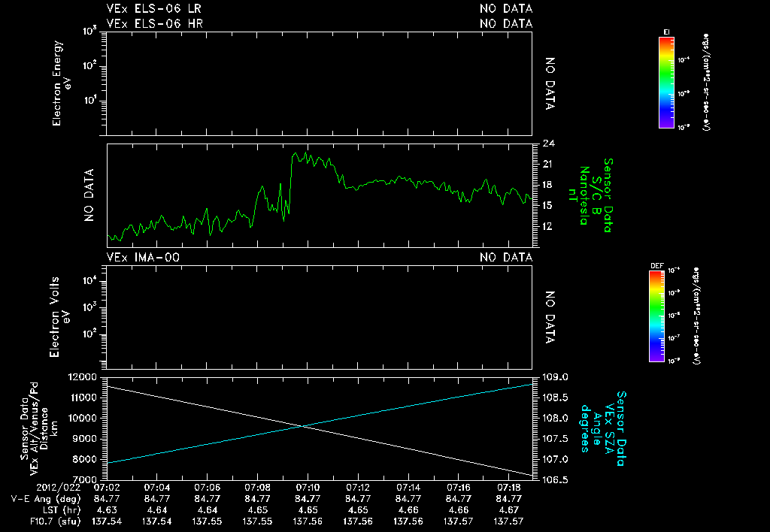The height and width of the screenshot is (532, 770).
Task: Click the 07:16 time label
Action: tap(458, 488)
